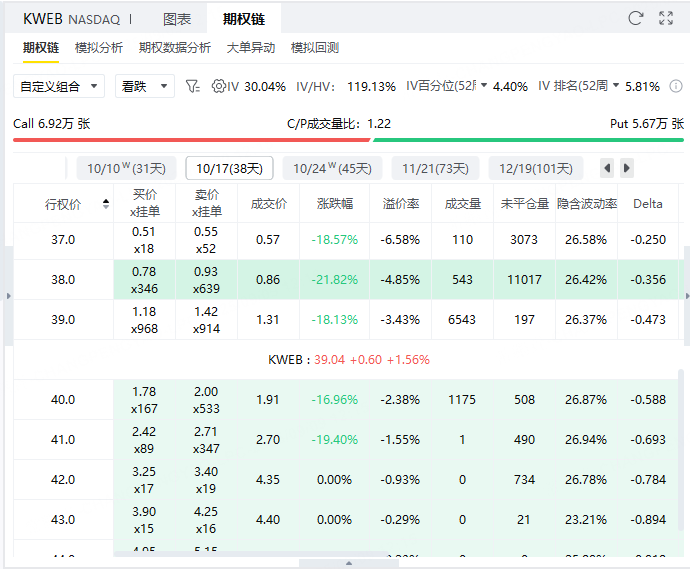
Task: Click open interest value 11017
Action: point(524,280)
